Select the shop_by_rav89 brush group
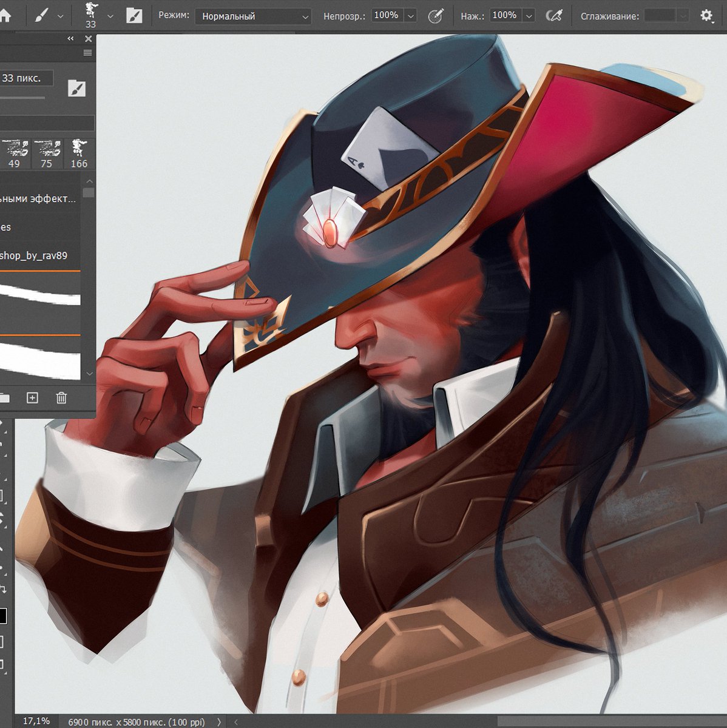 pos(33,255)
